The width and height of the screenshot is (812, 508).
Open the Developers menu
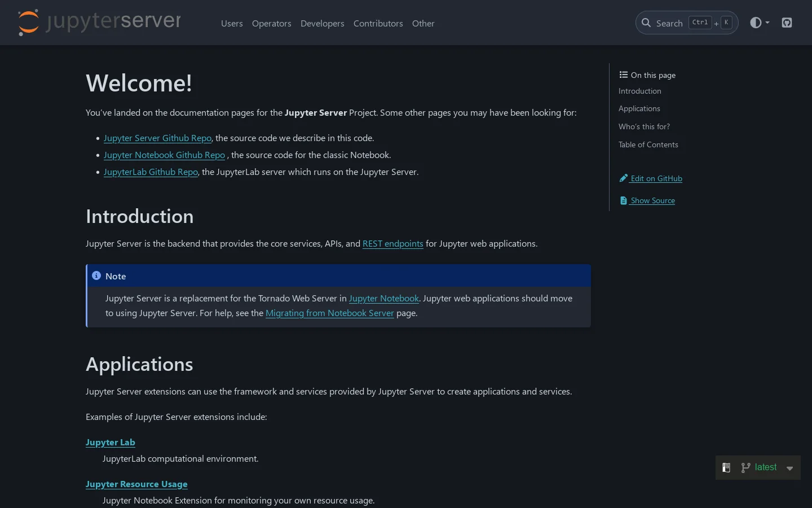[323, 23]
